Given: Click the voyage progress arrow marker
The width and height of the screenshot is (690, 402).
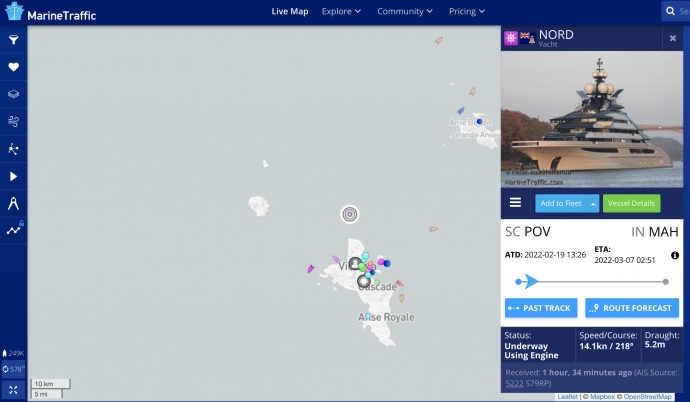Looking at the screenshot, I should pos(519,282).
